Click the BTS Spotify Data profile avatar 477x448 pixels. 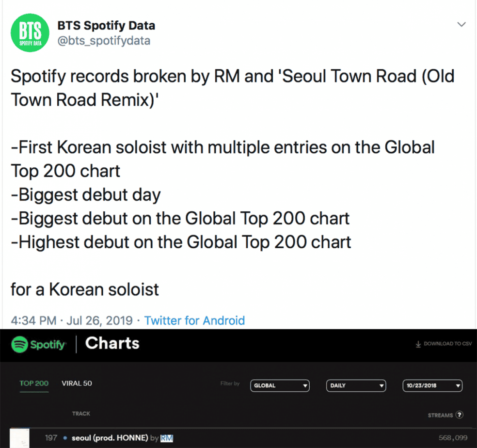tap(30, 33)
